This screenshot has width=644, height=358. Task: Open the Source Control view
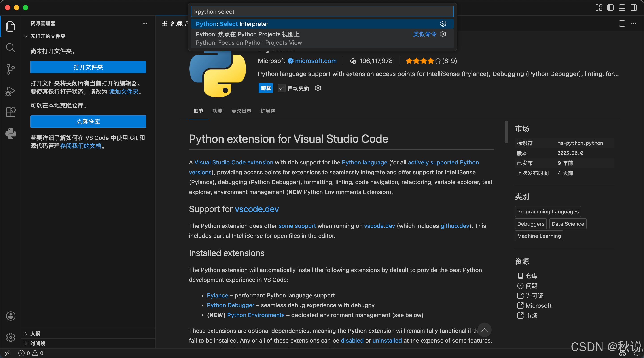(11, 69)
